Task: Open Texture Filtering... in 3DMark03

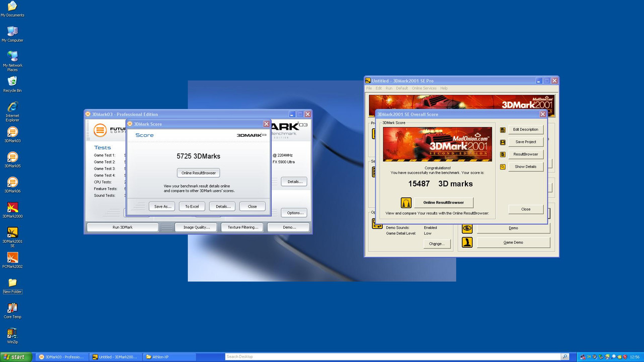Action: point(243,227)
